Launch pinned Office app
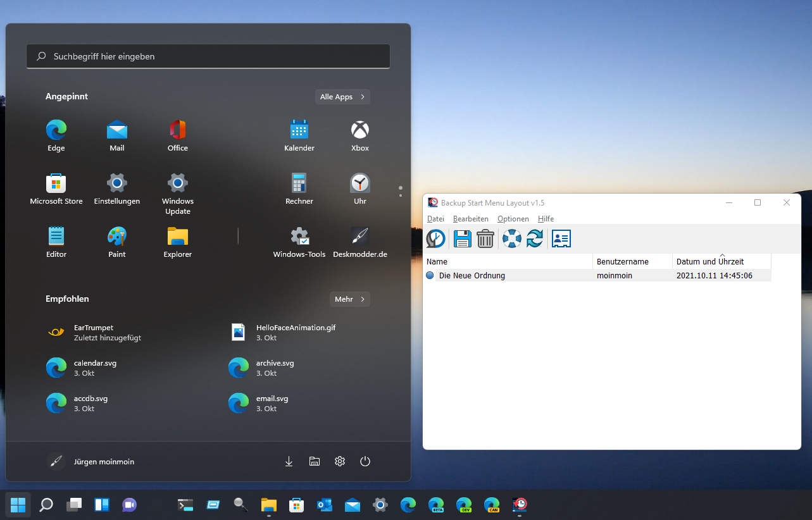812x520 pixels. (x=178, y=136)
